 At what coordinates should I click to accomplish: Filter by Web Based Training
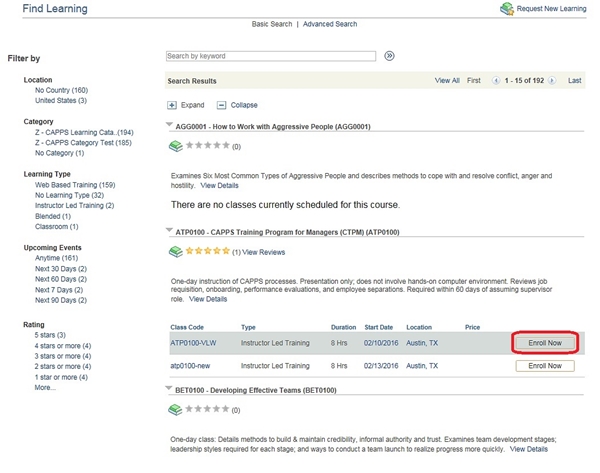(75, 185)
